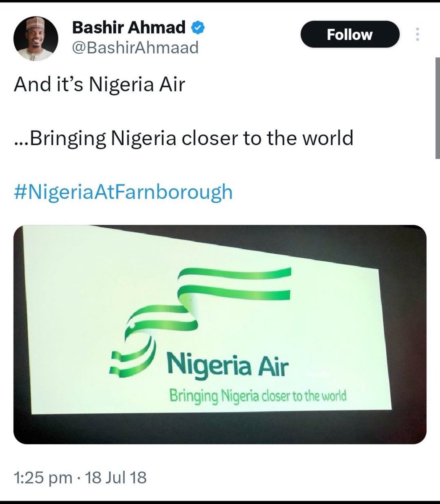Open the @BashirAhmaad handle

coord(135,47)
